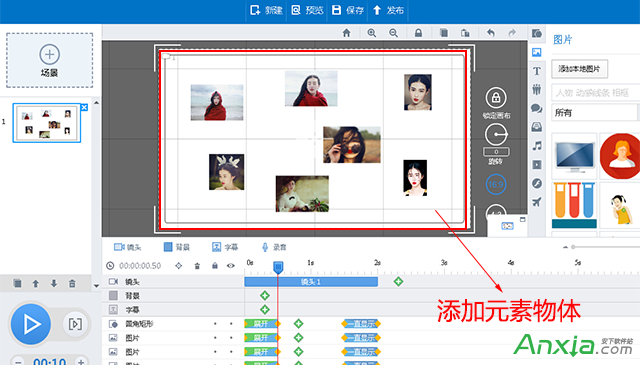Delete the scene using the trash icon under the scene list
Image resolution: width=640 pixels, height=365 pixels.
[x=72, y=283]
